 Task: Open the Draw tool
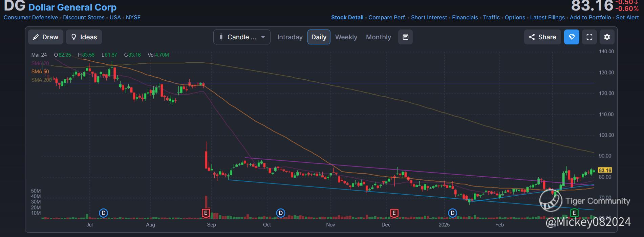coord(45,37)
